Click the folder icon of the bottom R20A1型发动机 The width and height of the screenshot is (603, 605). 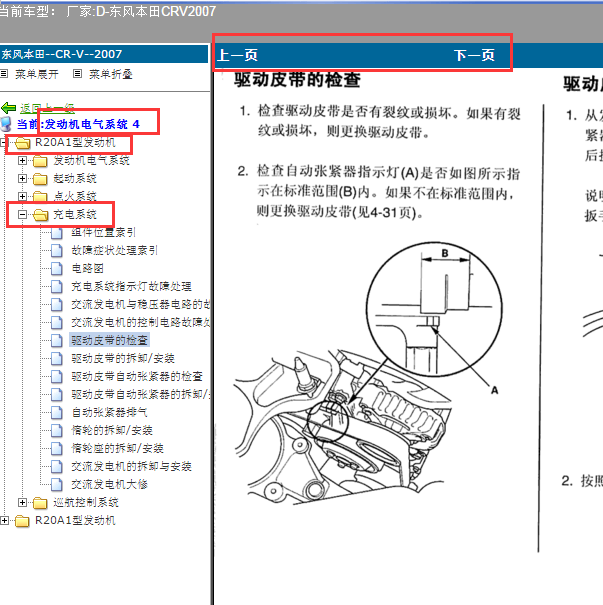(22, 521)
